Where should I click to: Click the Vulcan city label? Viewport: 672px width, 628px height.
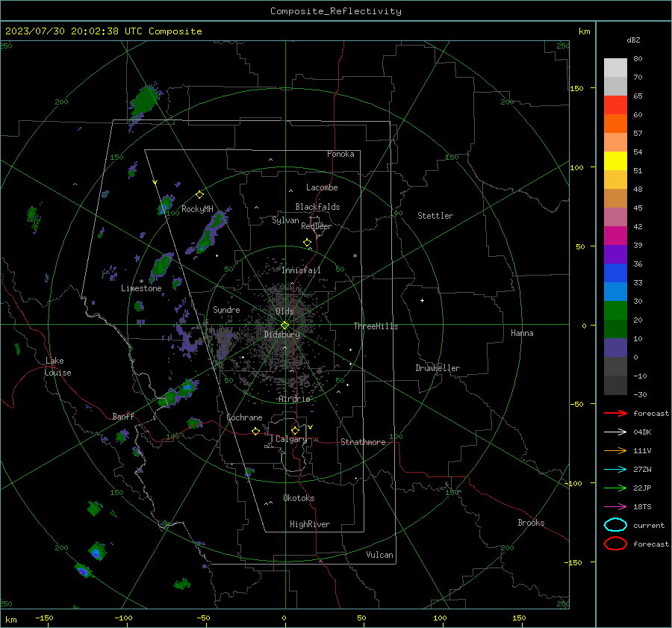[x=380, y=555]
